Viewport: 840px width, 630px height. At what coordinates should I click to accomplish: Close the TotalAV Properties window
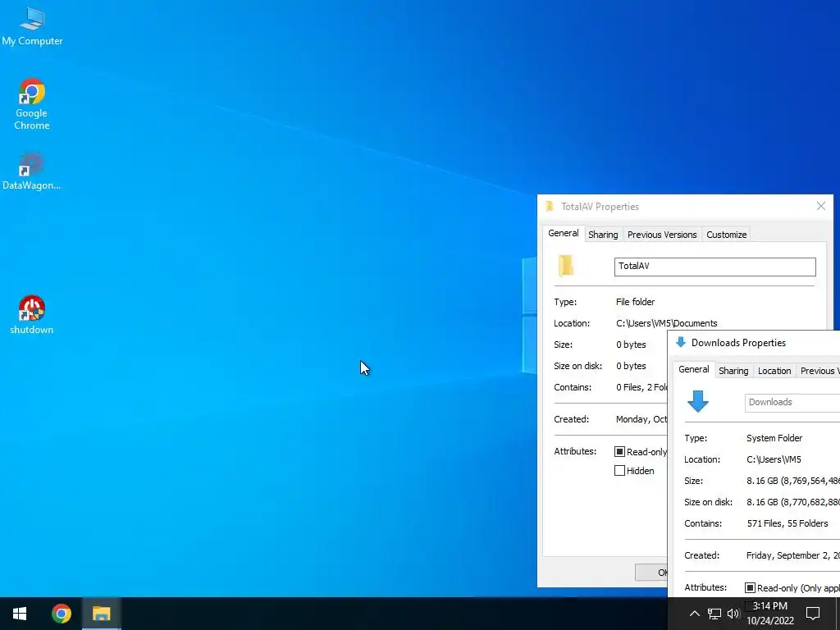(820, 206)
